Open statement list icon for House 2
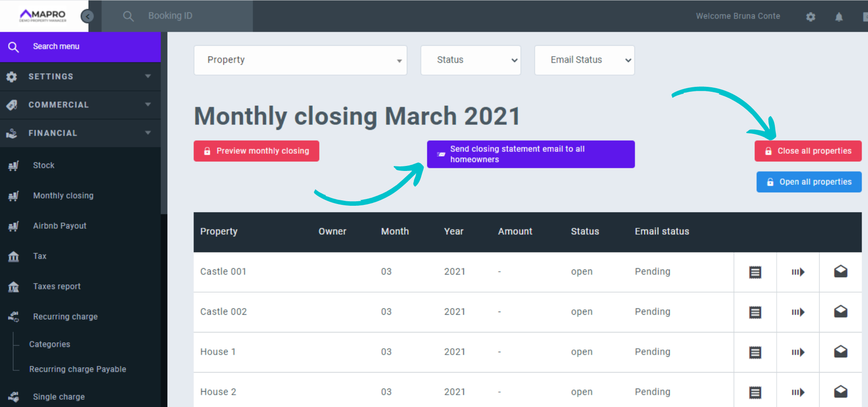 pos(755,392)
